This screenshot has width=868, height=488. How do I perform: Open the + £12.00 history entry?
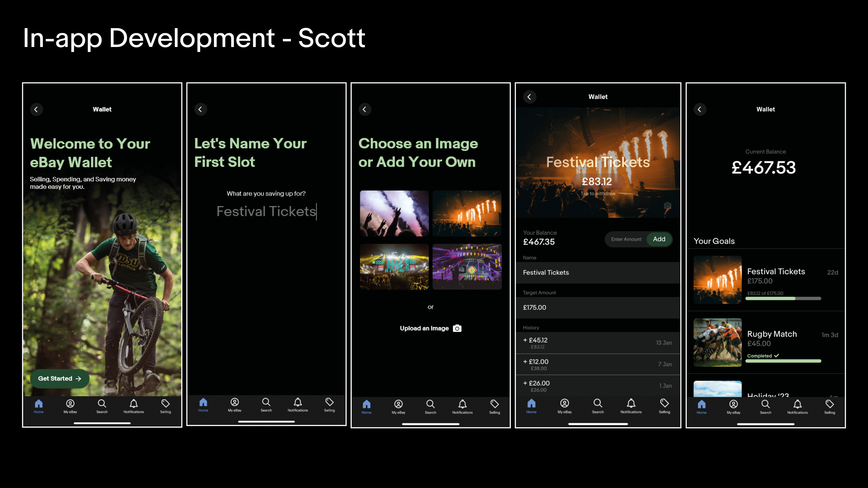tap(598, 364)
